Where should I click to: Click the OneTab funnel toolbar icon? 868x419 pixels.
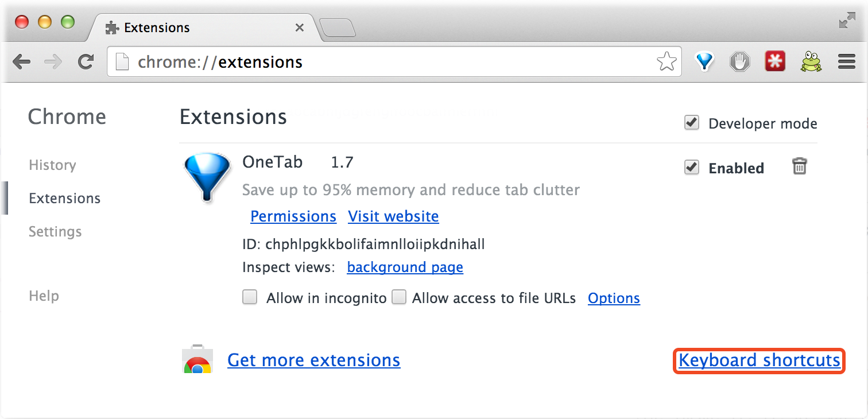(705, 61)
